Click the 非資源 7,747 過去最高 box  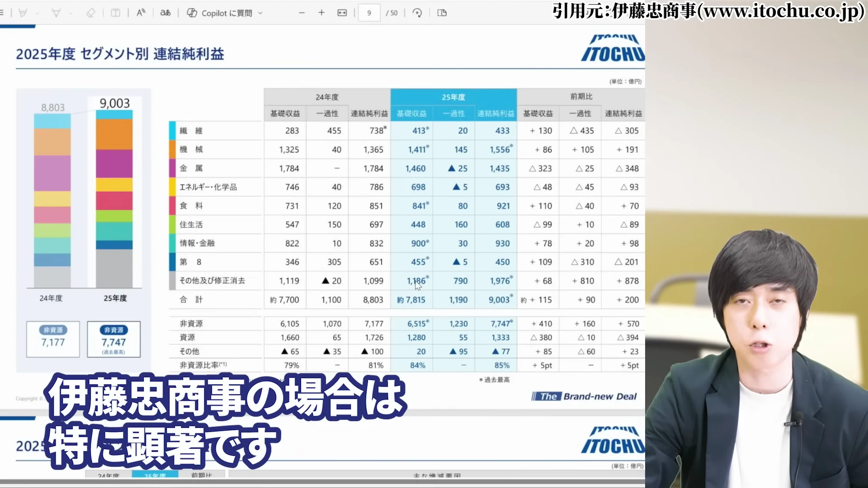tap(113, 339)
